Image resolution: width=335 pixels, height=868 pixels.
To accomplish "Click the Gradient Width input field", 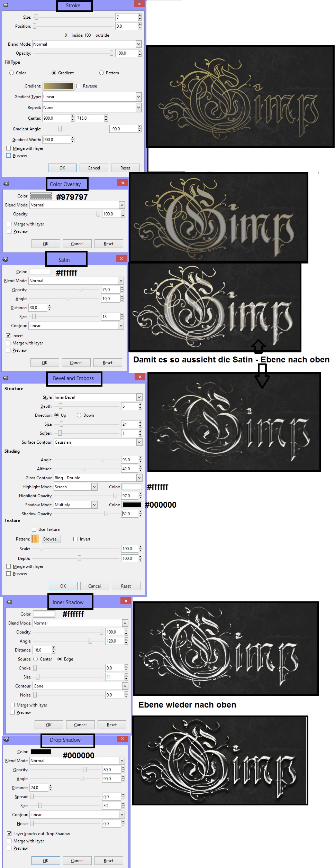I will (56, 140).
